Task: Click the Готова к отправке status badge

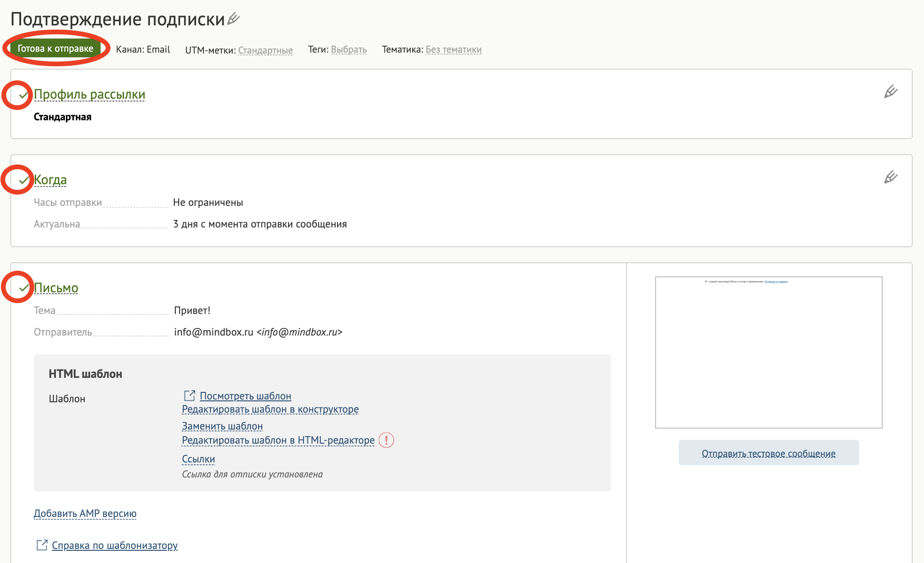Action: (x=55, y=49)
